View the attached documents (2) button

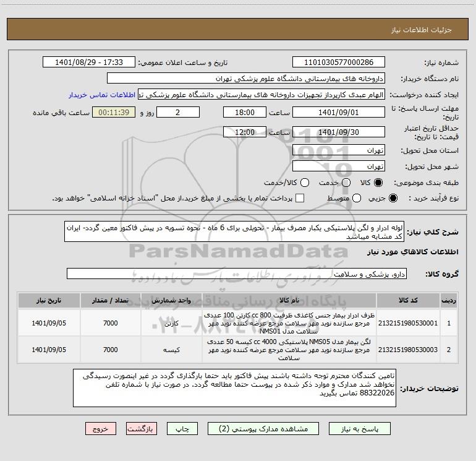pyautogui.click(x=263, y=428)
